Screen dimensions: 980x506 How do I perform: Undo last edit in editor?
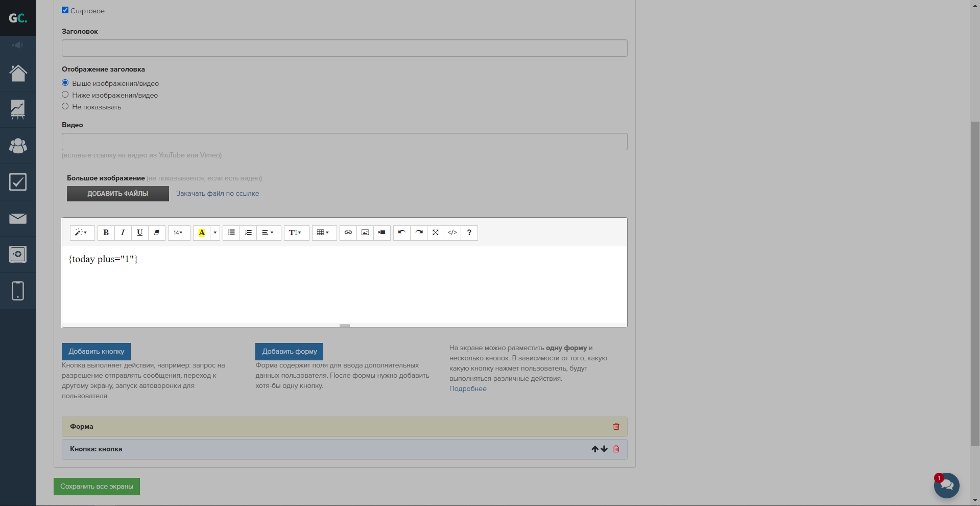click(x=401, y=233)
